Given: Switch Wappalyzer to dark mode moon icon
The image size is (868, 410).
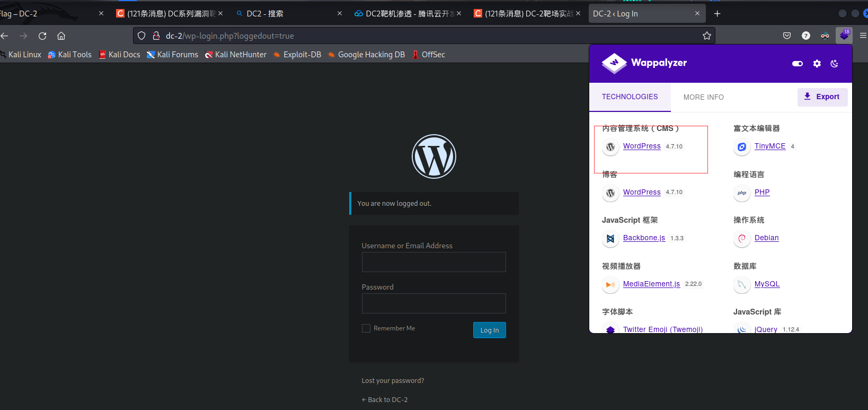Looking at the screenshot, I should point(834,64).
